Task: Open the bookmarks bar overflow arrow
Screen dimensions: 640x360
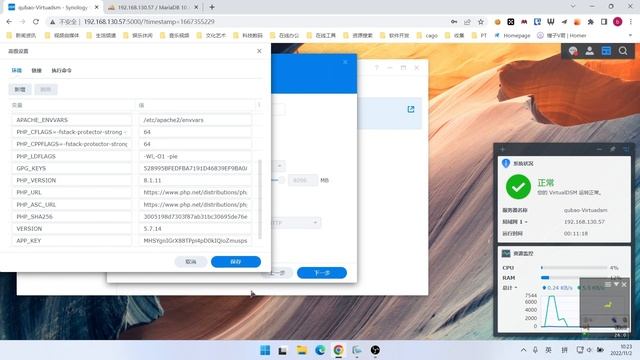Action: (631, 36)
